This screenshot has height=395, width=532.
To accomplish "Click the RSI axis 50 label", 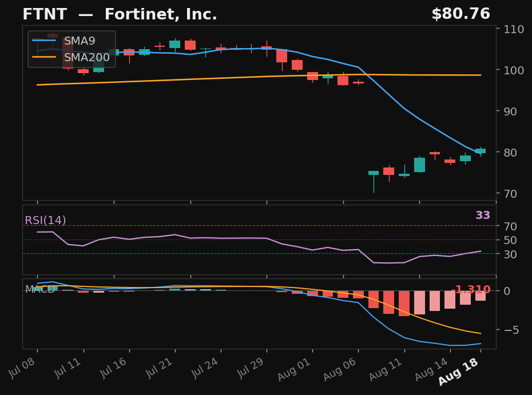I will [510, 240].
